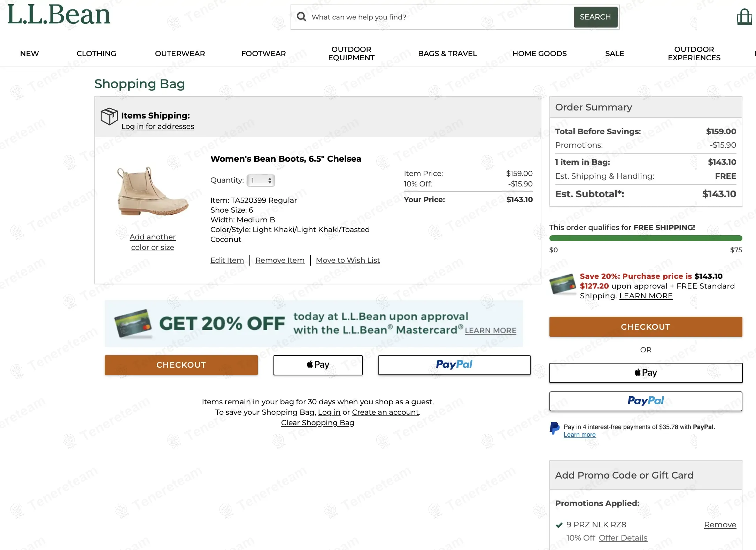Click the Mastercard image in 20% off banner
Viewport: 756px width, 550px height.
(133, 324)
